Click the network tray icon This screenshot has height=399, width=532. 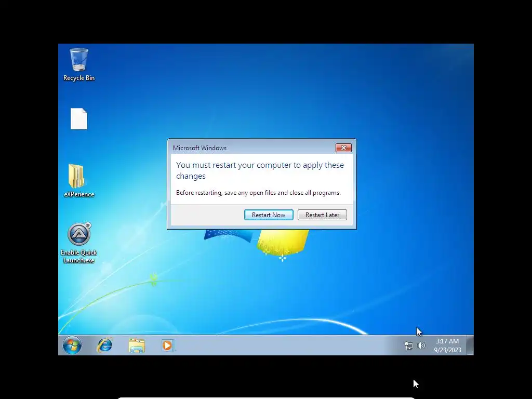(x=409, y=345)
